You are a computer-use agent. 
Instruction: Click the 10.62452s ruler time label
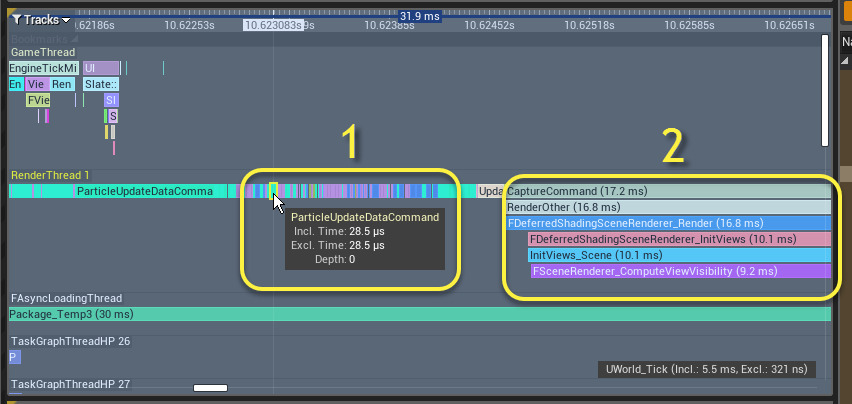pyautogui.click(x=489, y=25)
